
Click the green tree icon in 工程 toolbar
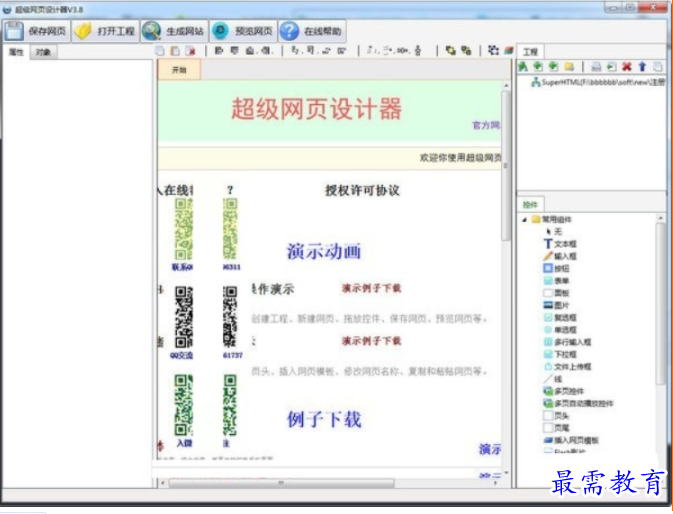click(523, 67)
